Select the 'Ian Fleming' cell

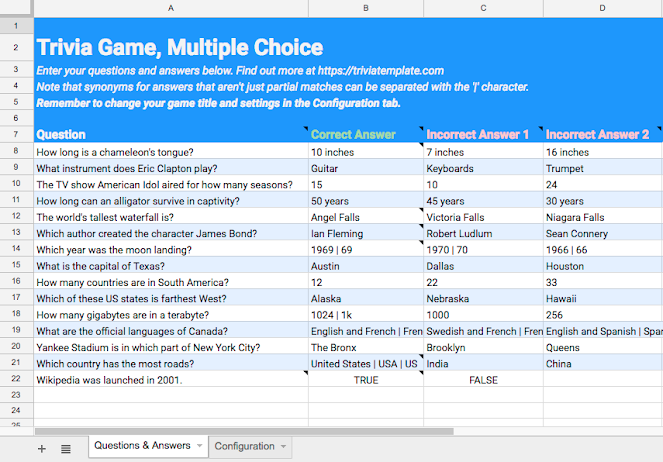(366, 233)
